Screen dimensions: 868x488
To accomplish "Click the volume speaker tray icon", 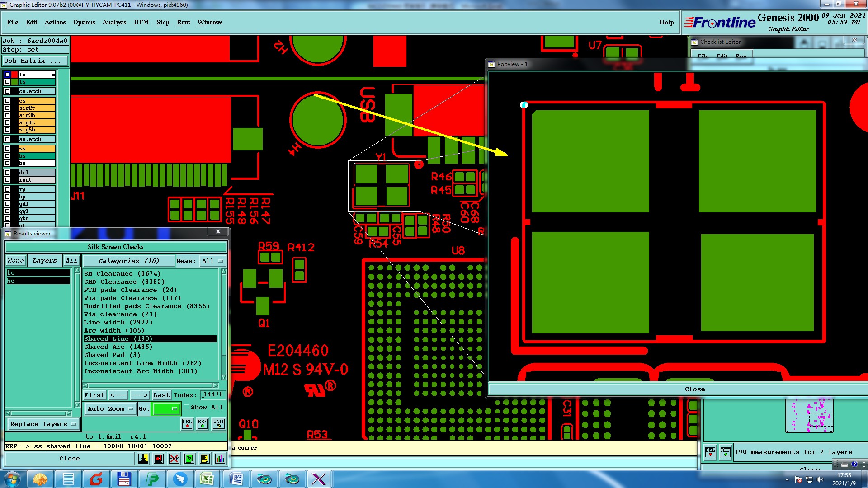I will click(820, 479).
